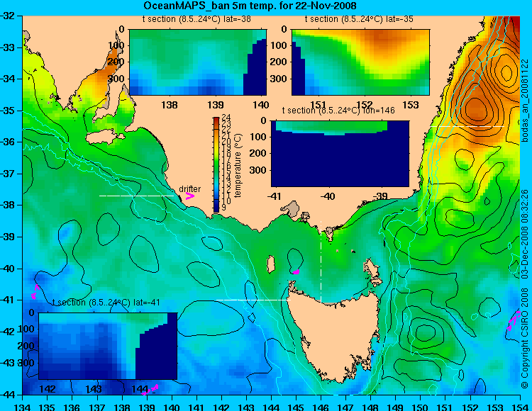The width and height of the screenshot is (532, 411).
Task: Open the temperature section inset for lat=-35
Action: [x=360, y=62]
